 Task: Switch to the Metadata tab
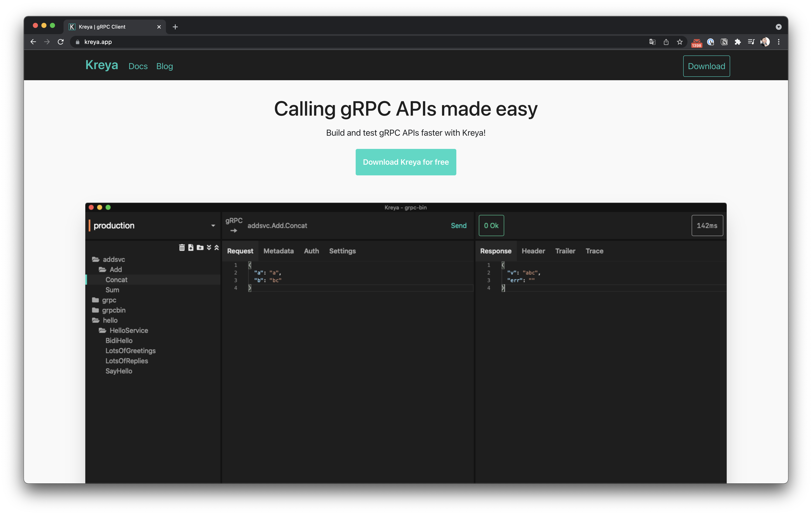coord(278,251)
